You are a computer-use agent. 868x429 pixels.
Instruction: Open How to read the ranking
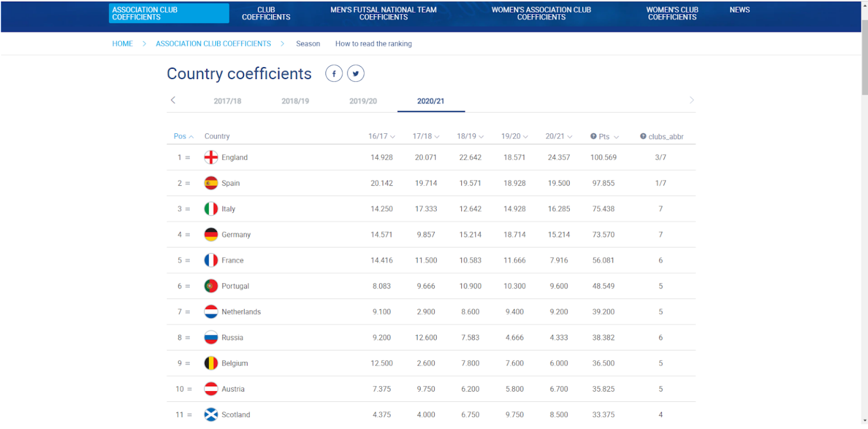[x=374, y=43]
